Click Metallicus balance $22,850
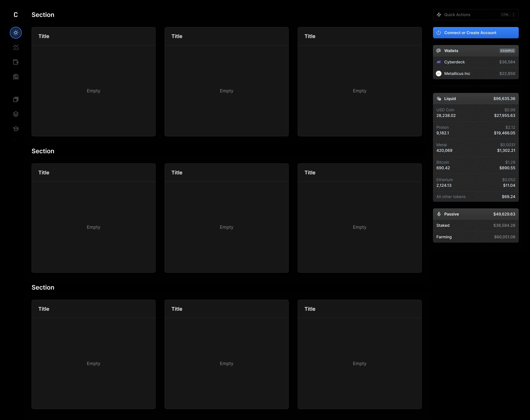 click(507, 73)
